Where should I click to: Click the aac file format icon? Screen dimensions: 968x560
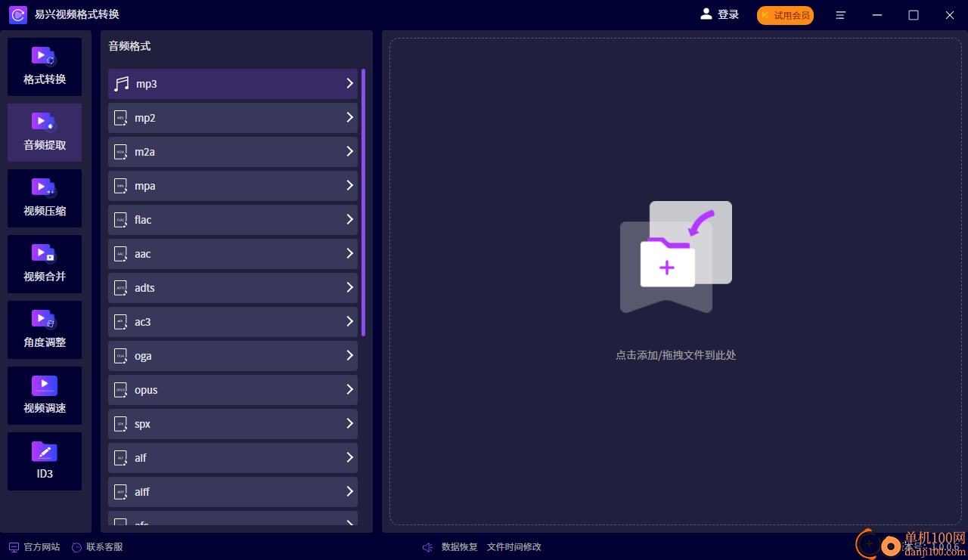click(120, 254)
